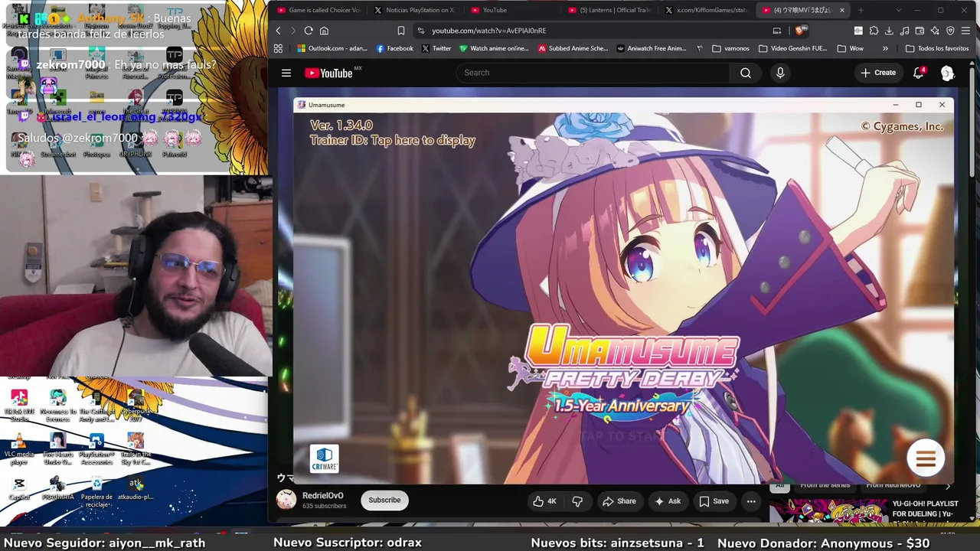Switch to the plain YouTube tab
Viewport: 980px width, 551px height.
(512, 10)
